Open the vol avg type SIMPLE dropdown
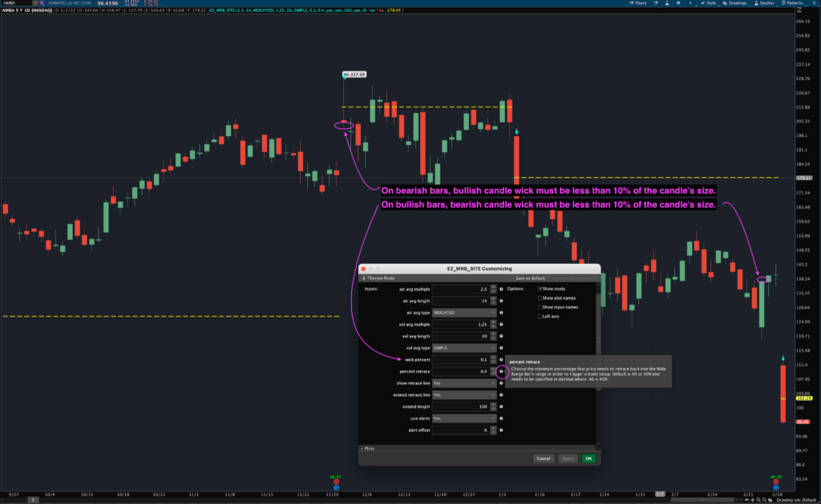Viewport: 821px width, 504px height. point(463,348)
